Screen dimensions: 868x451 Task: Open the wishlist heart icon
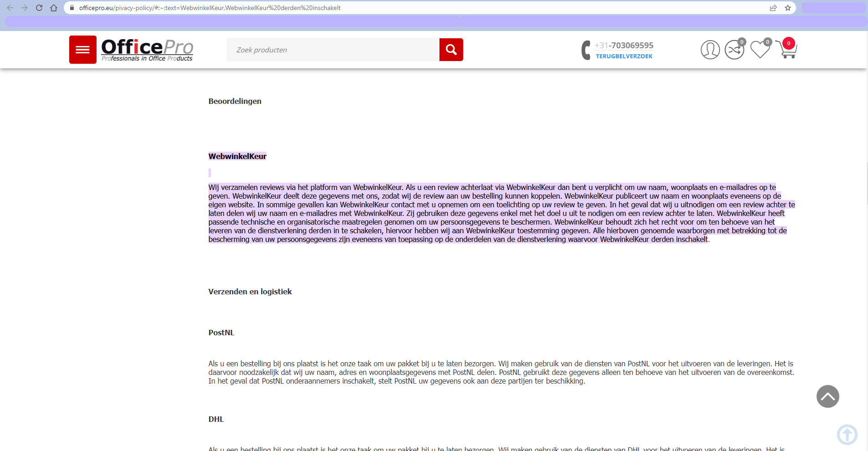coord(760,50)
